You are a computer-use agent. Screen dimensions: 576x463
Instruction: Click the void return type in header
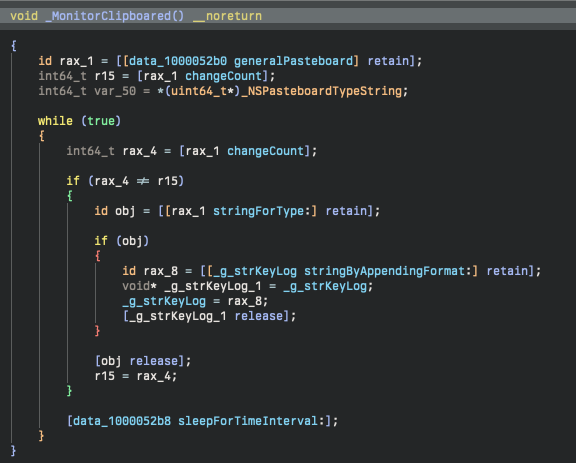click(x=24, y=16)
